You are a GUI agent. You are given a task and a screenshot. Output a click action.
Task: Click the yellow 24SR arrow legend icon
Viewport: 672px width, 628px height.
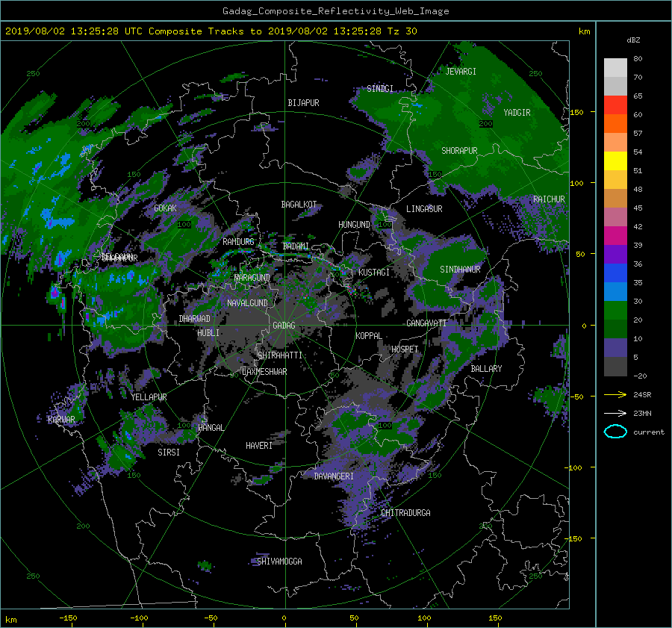pos(615,394)
